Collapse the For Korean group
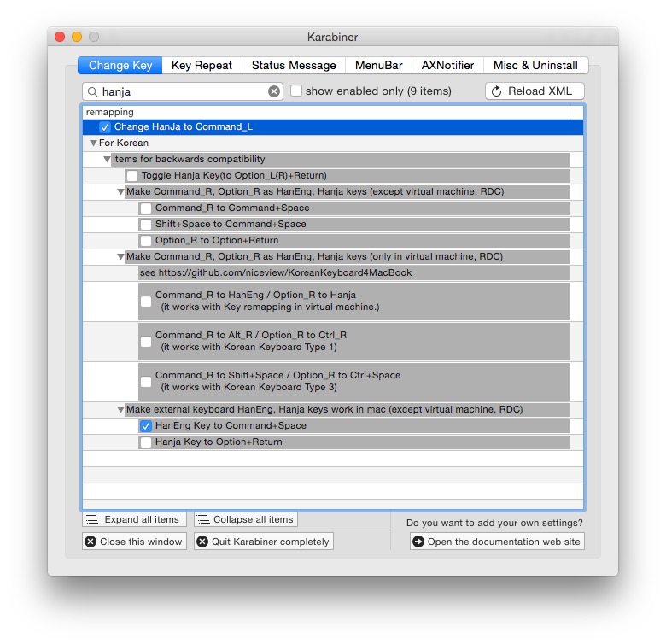Image resolution: width=666 pixels, height=644 pixels. pyautogui.click(x=93, y=143)
